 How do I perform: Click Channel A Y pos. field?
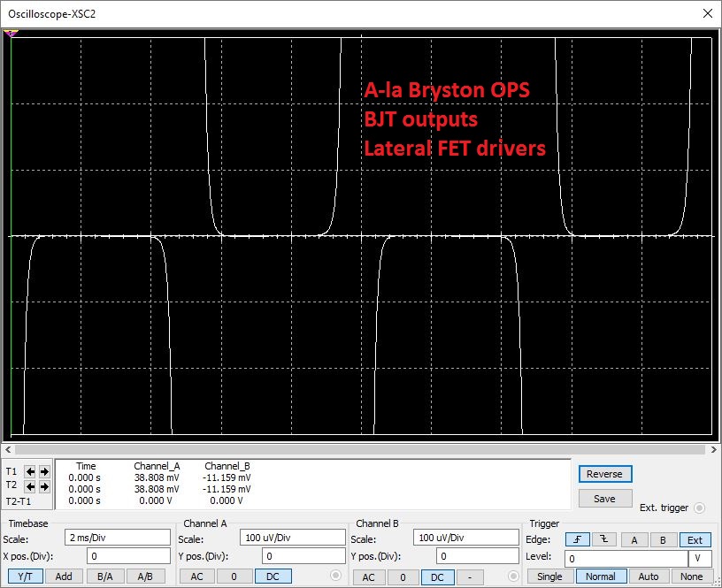303,556
